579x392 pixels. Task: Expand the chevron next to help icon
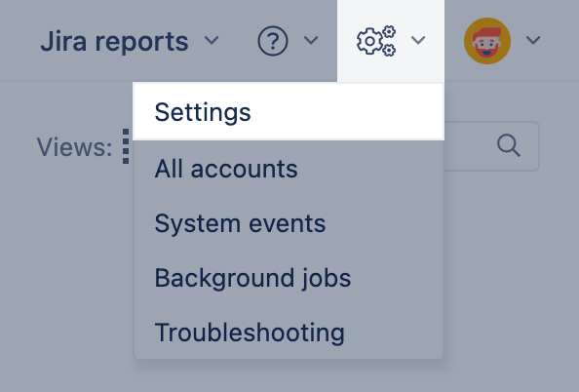[x=311, y=40]
